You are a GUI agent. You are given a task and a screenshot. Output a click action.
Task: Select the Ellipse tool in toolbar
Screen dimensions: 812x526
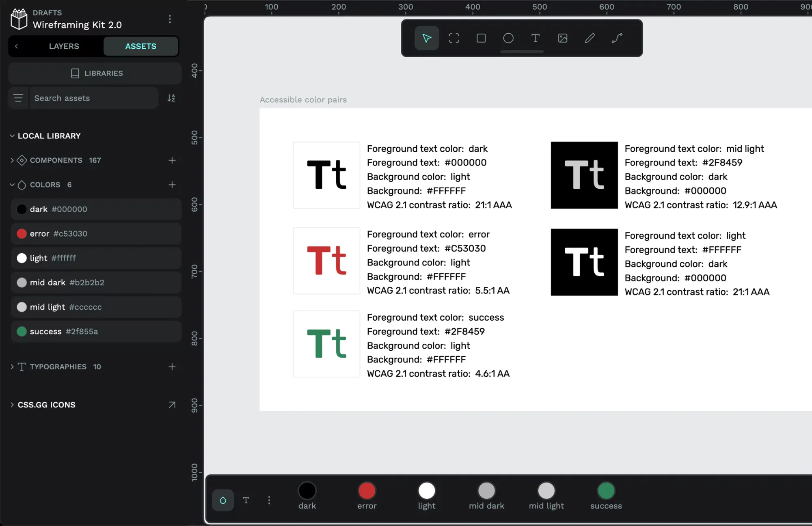[x=508, y=38]
